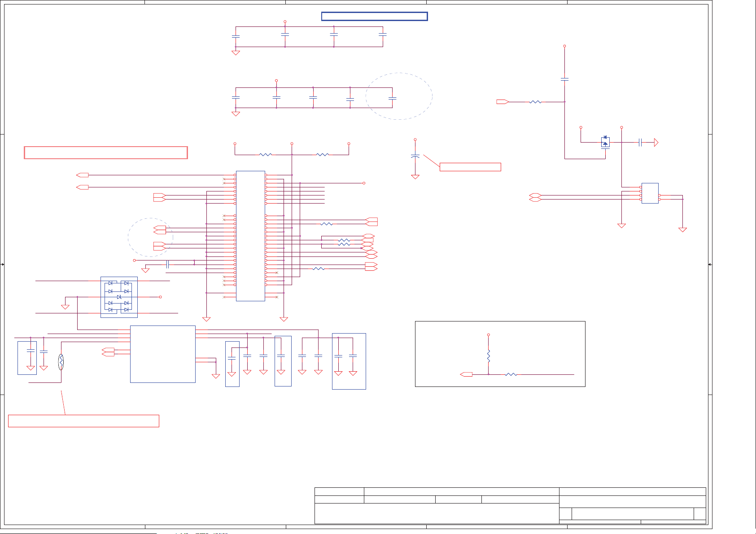Viewport: 756px width, 534px height.
Task: Click the blue-bordered empty title box
Action: click(374, 17)
